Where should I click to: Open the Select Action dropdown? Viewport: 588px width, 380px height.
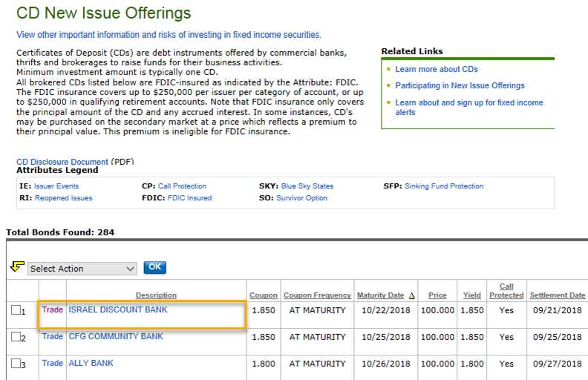pyautogui.click(x=82, y=268)
